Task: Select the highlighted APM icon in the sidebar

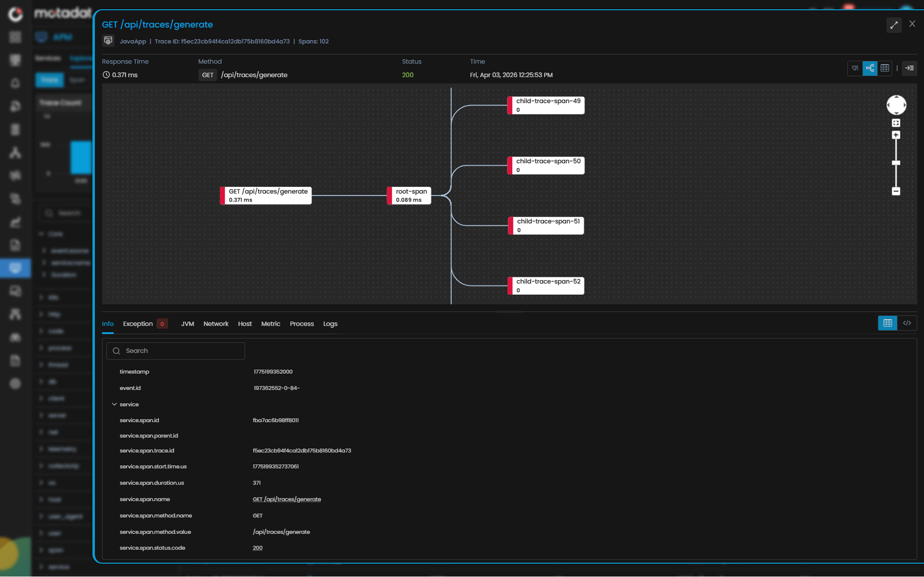Action: [16, 268]
